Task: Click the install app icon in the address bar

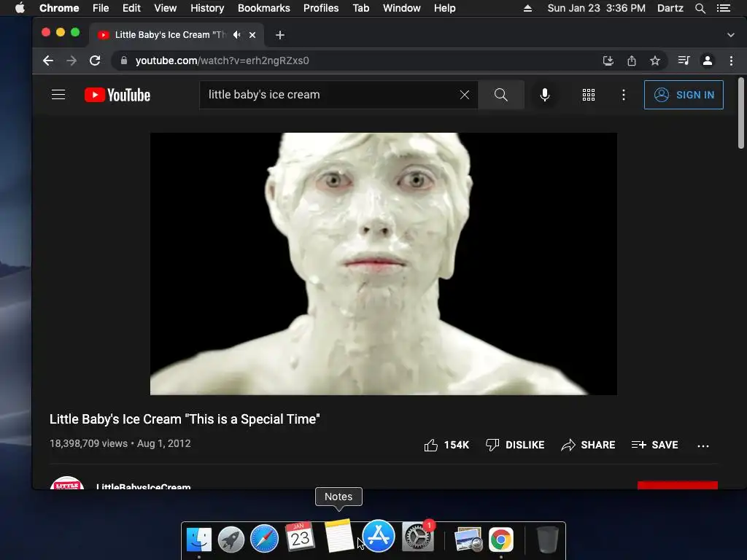Action: click(608, 61)
